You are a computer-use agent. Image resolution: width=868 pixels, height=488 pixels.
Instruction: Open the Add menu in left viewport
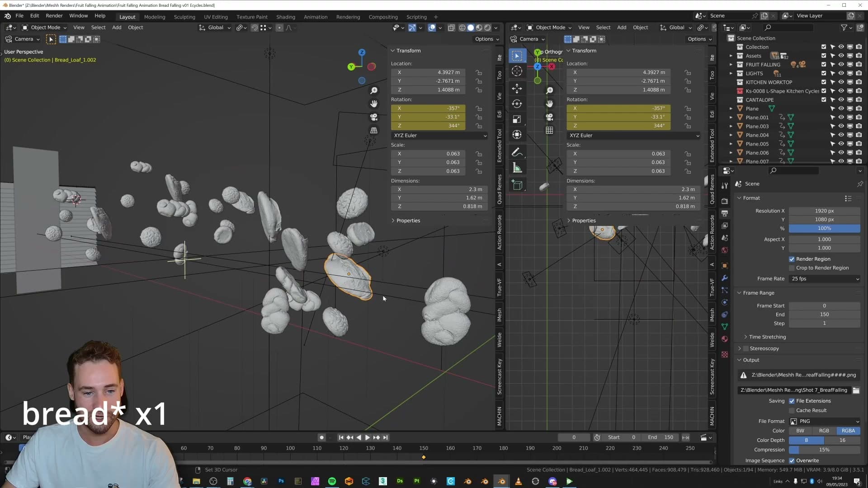click(x=117, y=28)
